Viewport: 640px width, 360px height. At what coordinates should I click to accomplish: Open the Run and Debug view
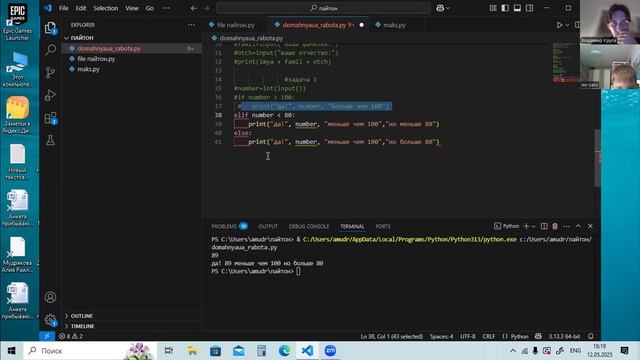50,95
